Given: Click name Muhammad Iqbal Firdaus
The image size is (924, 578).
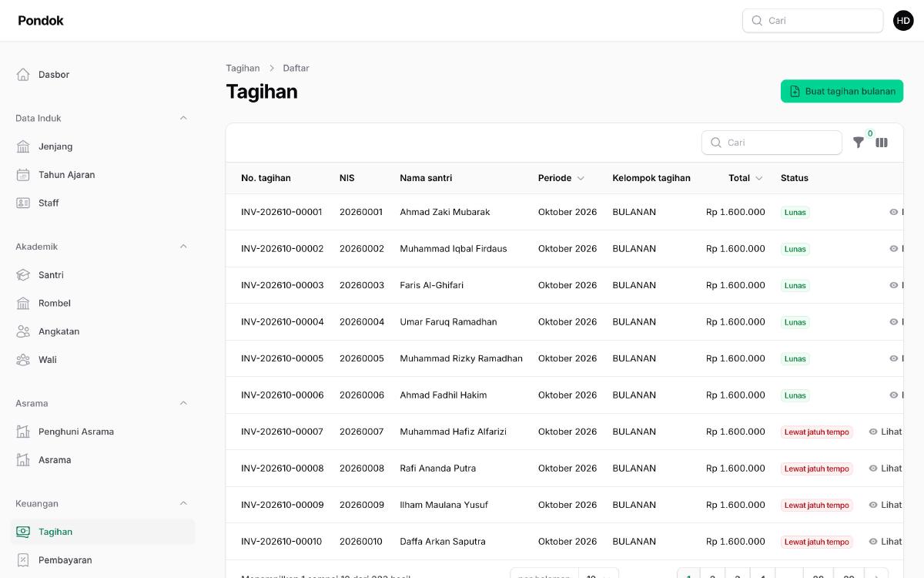Looking at the screenshot, I should [x=454, y=249].
